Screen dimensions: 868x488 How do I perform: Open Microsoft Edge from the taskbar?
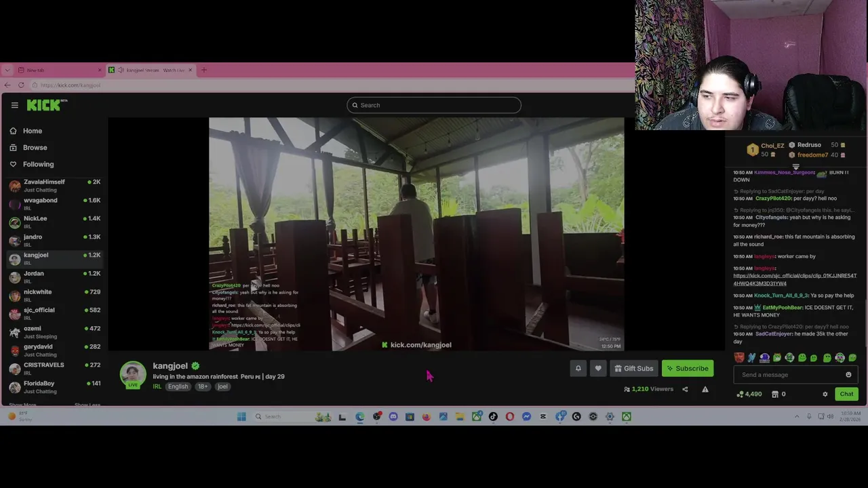(x=359, y=417)
